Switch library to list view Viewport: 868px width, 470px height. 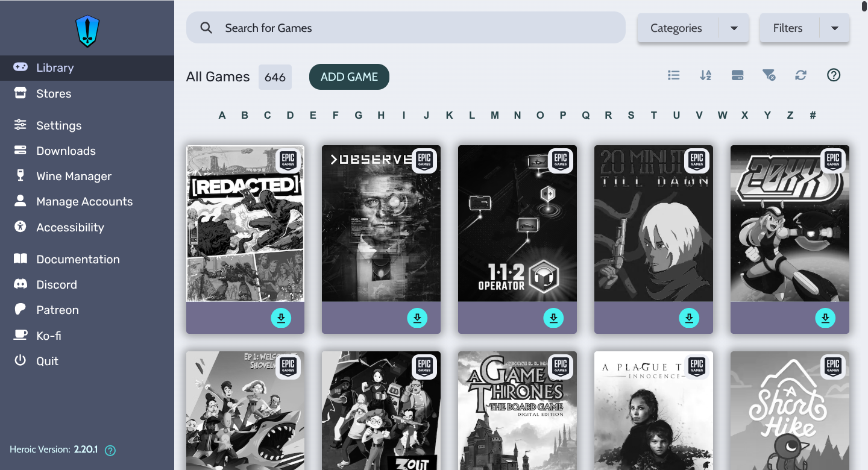(x=674, y=75)
